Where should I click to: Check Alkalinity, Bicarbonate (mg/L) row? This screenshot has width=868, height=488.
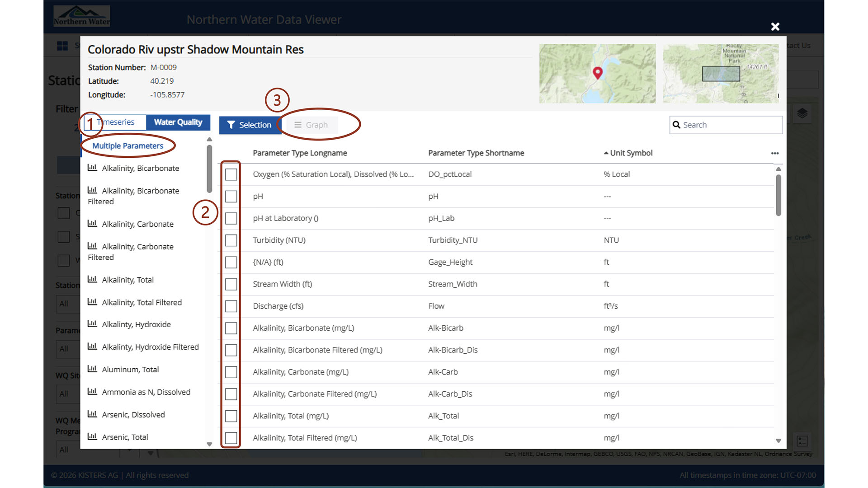click(231, 328)
